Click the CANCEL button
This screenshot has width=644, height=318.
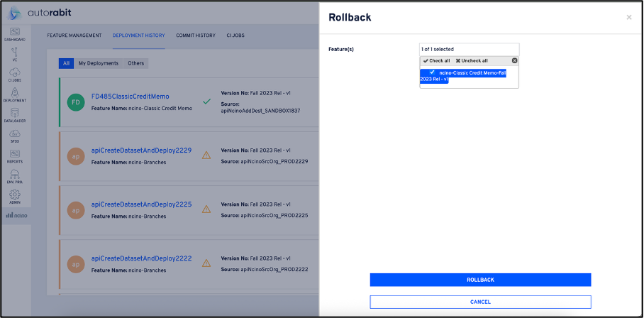[480, 302]
